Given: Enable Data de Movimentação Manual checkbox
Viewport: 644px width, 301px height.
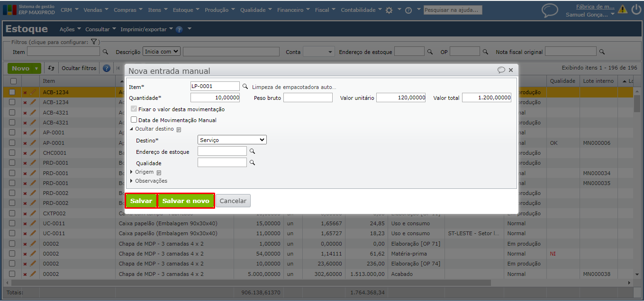Looking at the screenshot, I should pos(134,120).
